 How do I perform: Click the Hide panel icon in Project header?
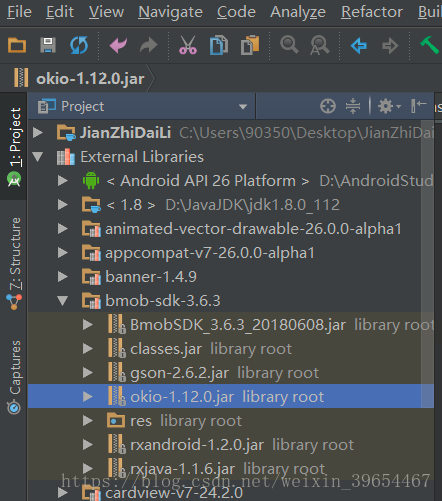click(x=419, y=106)
